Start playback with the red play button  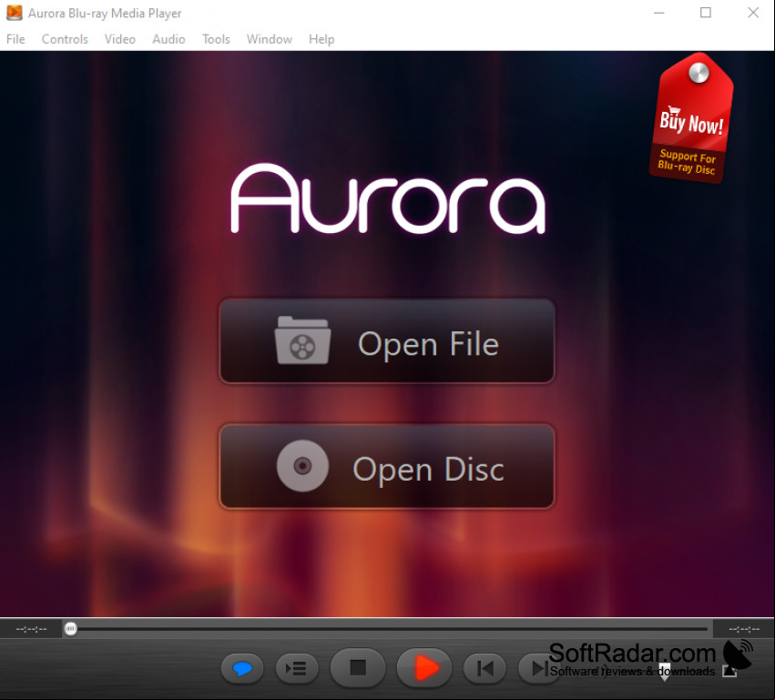424,668
